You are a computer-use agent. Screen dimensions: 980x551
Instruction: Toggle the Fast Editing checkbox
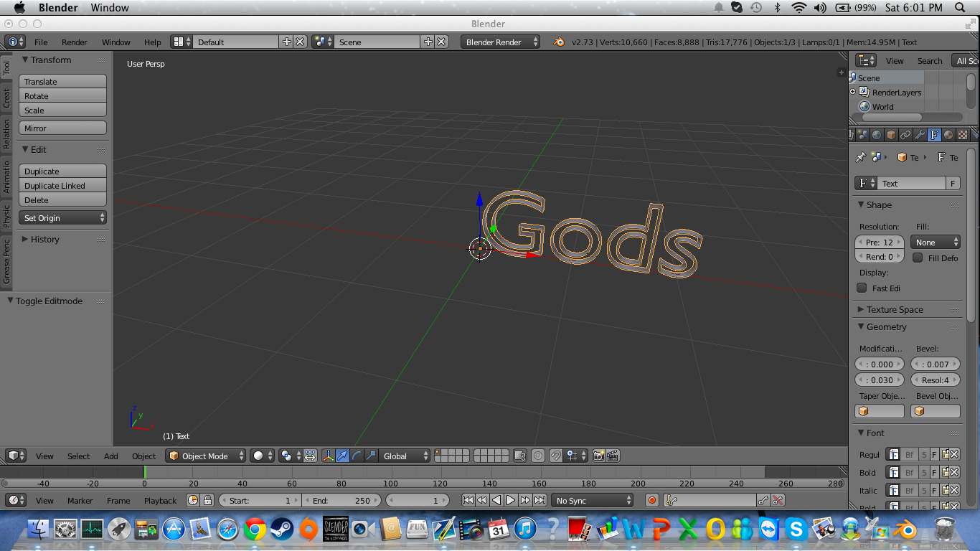tap(862, 288)
